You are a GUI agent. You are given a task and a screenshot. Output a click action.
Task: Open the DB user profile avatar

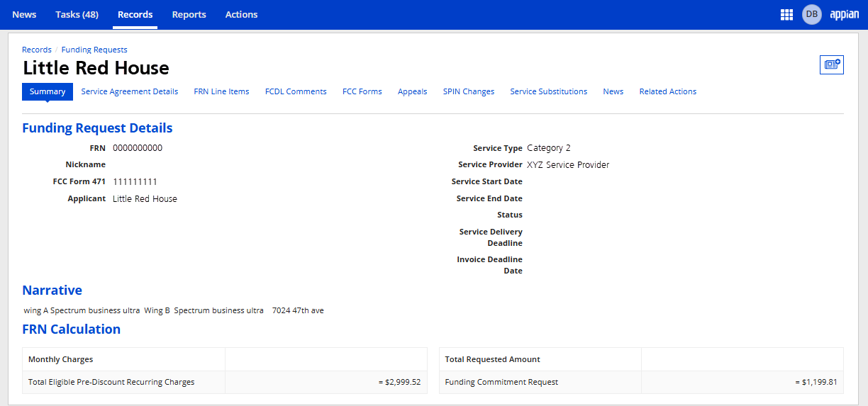(x=812, y=14)
